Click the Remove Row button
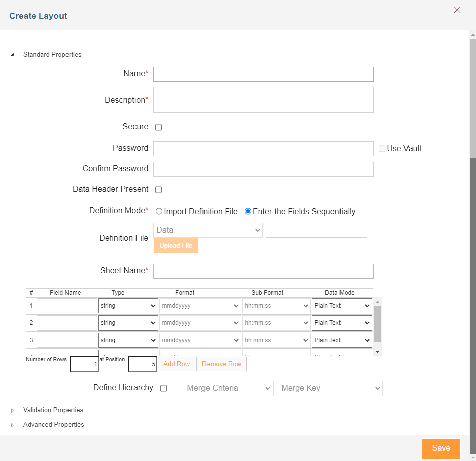The image size is (476, 461). click(x=222, y=364)
